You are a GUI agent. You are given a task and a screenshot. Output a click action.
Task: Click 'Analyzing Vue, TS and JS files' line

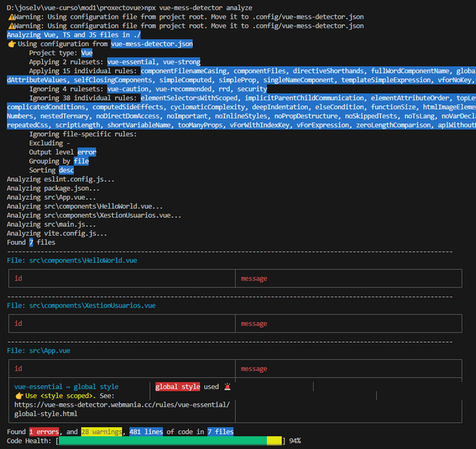(74, 35)
